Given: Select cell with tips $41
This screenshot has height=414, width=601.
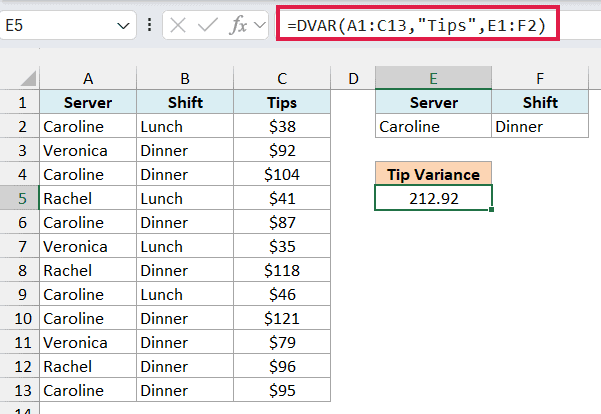Looking at the screenshot, I should (282, 198).
